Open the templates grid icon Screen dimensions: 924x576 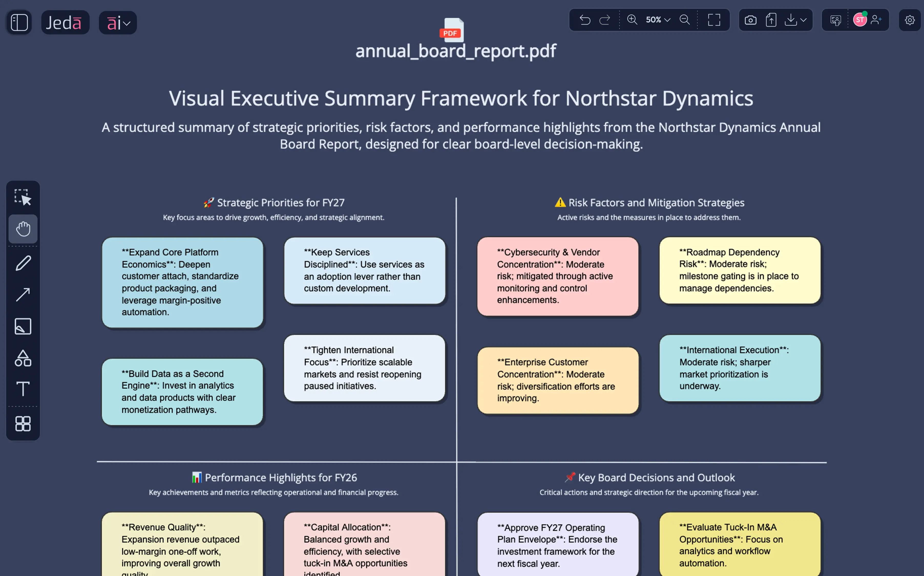[x=23, y=424]
